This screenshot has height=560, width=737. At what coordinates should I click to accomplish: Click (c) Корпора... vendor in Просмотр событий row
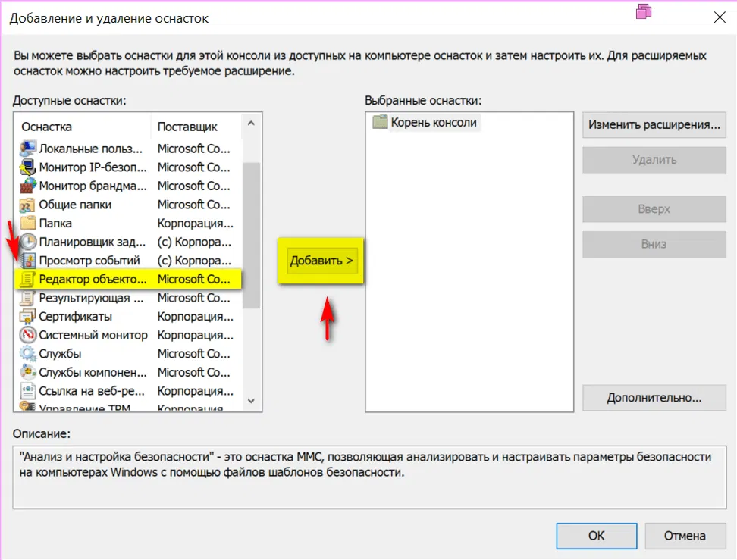(x=194, y=260)
